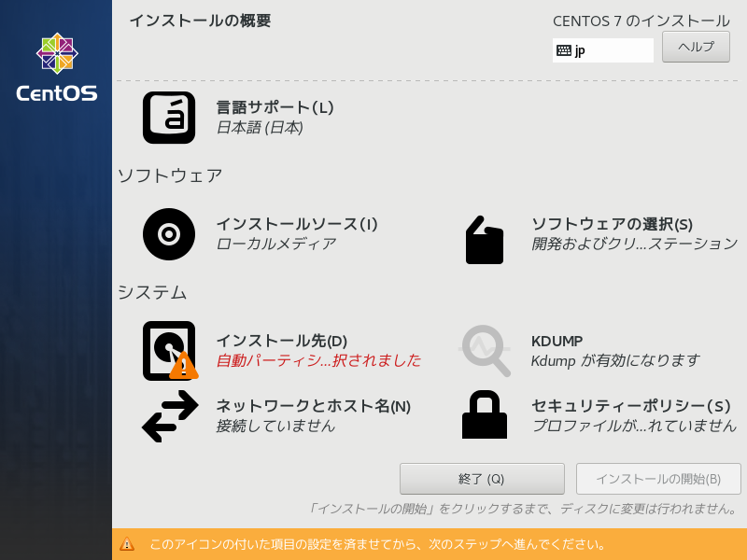Click the red 自動パーティシ status text

pyautogui.click(x=318, y=360)
